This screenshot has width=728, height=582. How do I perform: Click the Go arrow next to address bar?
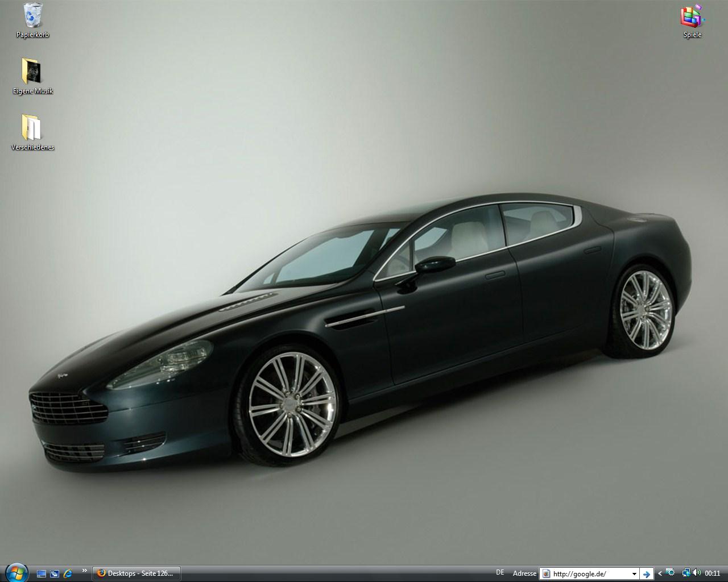[646, 574]
